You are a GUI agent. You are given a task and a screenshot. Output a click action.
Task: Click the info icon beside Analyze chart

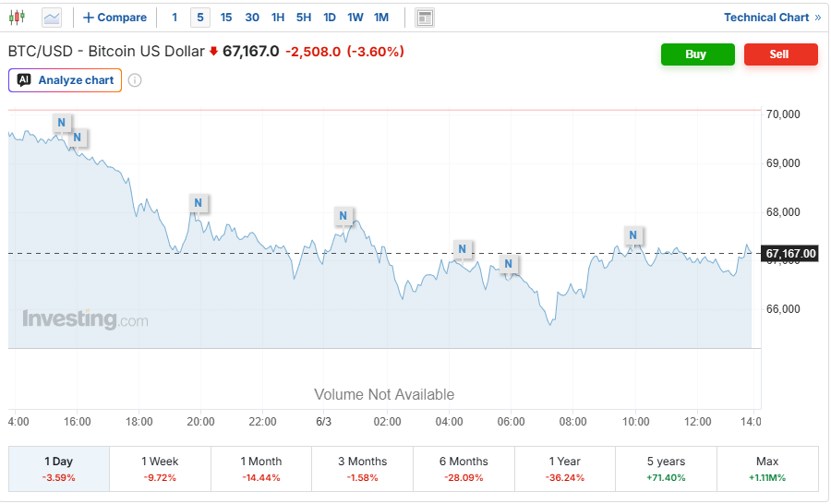[135, 80]
